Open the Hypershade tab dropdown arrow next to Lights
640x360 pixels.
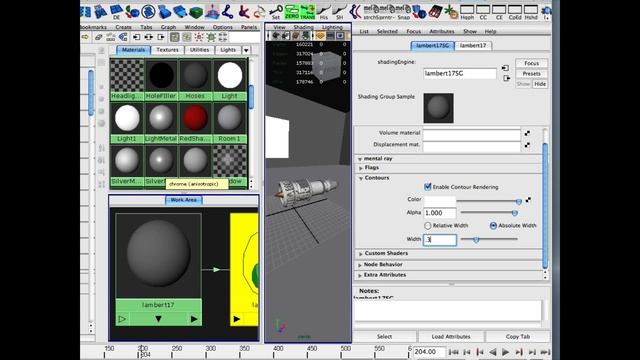[x=246, y=50]
